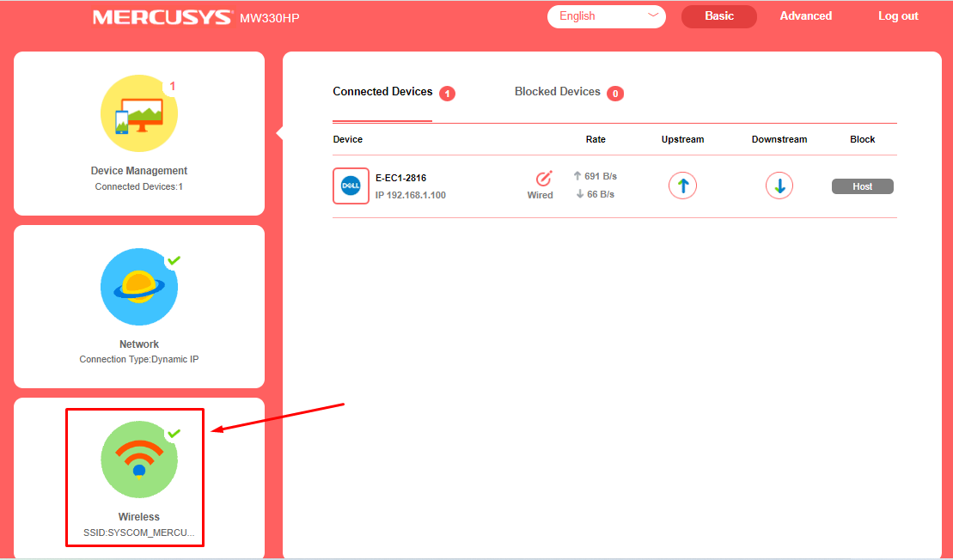Select the Basic mode button
This screenshot has height=560, width=953.
coord(719,16)
